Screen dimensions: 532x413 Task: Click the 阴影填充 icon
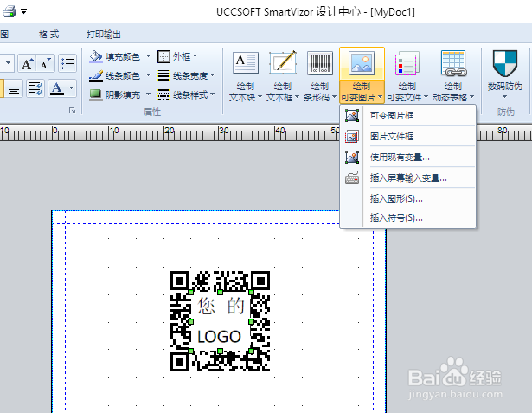96,94
